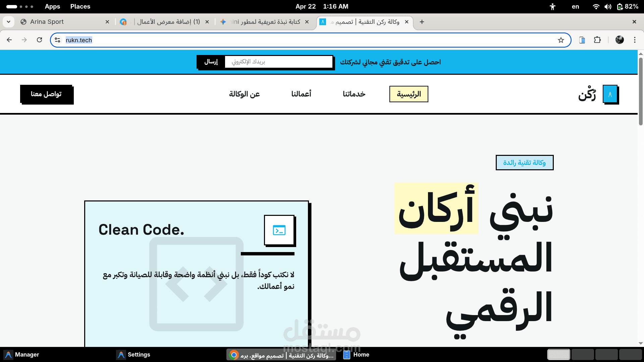This screenshot has width=644, height=362.
Task: Open the volume speaker icon
Action: point(608,6)
